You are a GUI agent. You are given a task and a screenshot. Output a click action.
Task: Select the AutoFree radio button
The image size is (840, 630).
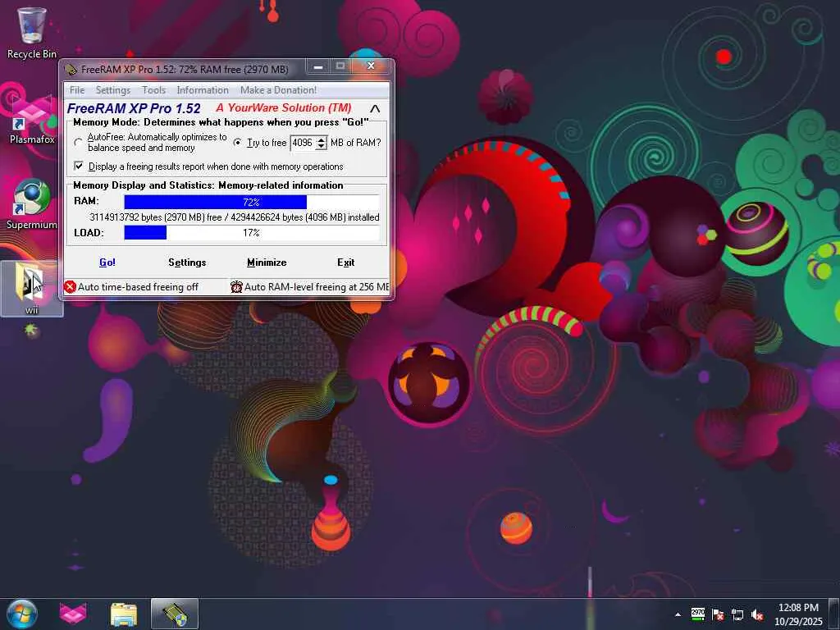78,143
